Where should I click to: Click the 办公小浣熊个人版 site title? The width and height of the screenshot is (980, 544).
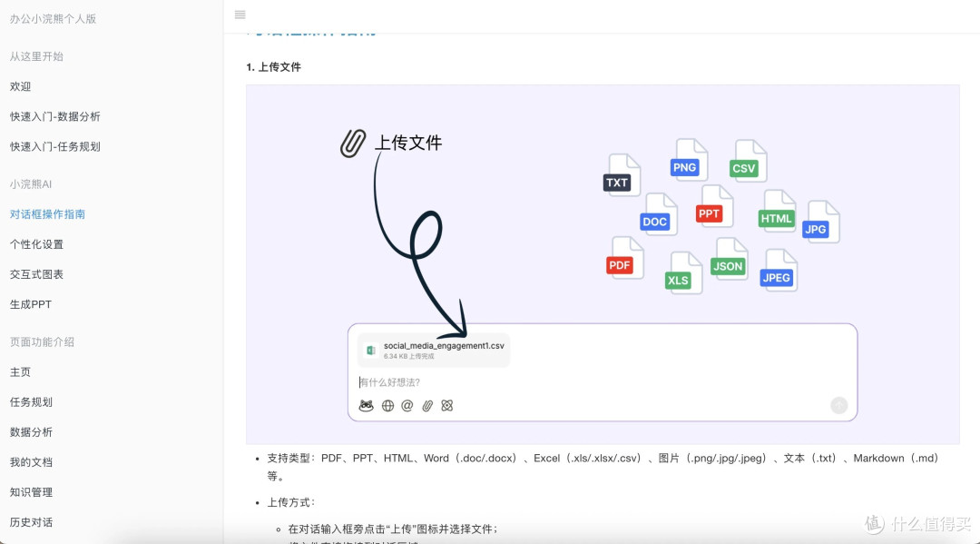(x=54, y=19)
